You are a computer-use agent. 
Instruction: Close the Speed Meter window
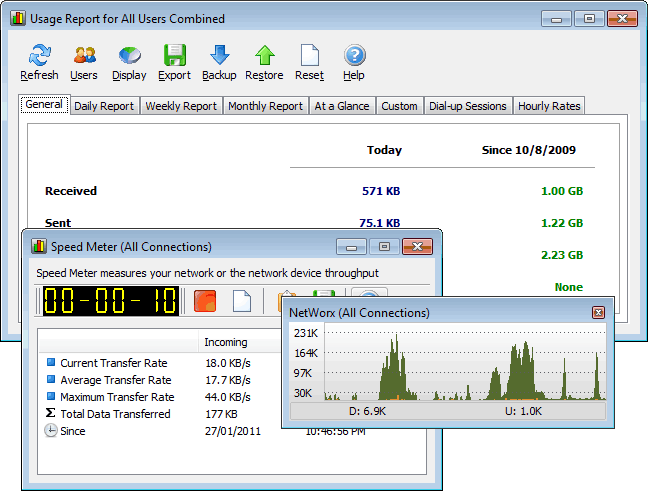(417, 247)
